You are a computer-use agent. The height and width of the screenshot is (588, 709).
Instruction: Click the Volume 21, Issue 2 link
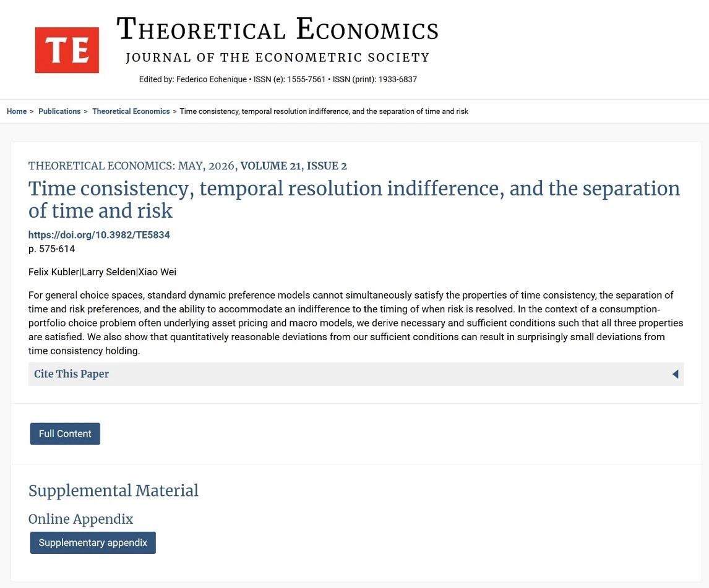pyautogui.click(x=293, y=166)
